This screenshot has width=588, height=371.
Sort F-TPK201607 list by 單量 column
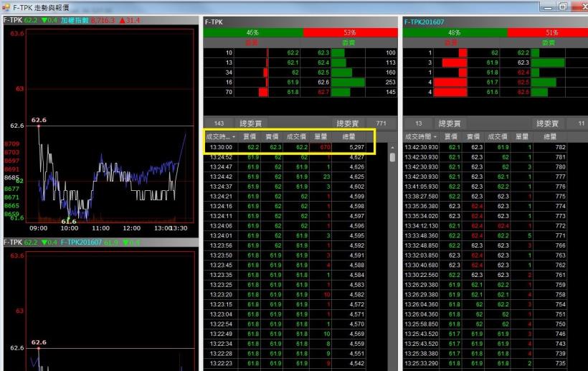click(521, 136)
